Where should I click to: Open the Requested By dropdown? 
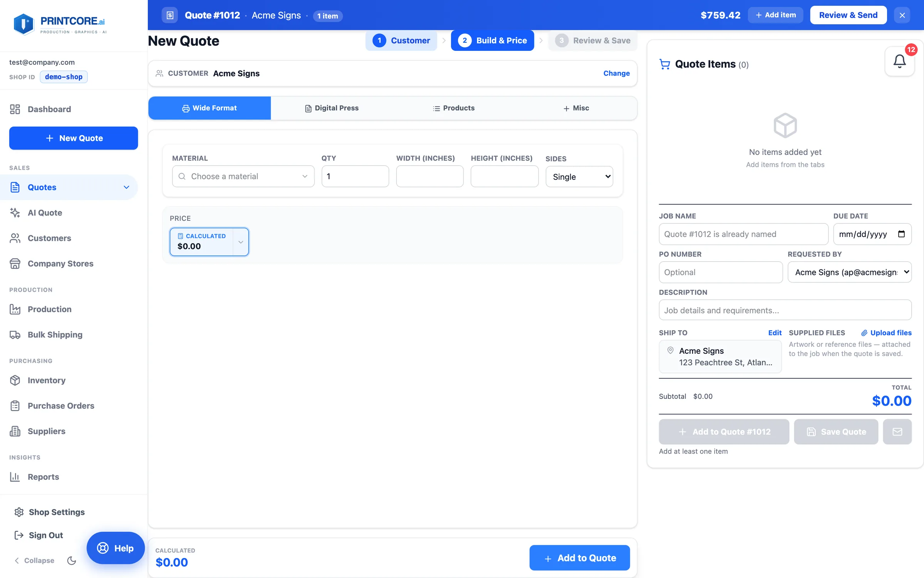[x=849, y=272]
